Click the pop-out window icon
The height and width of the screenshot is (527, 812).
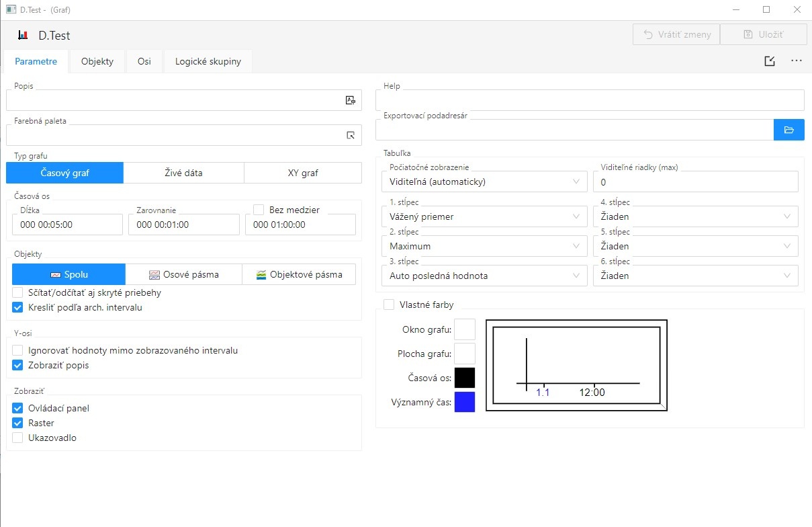point(770,61)
